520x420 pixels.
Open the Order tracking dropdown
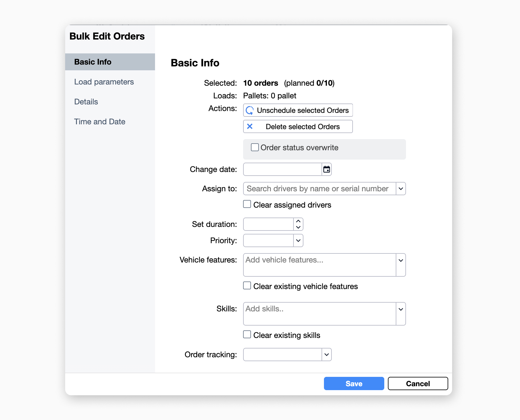[x=326, y=355]
